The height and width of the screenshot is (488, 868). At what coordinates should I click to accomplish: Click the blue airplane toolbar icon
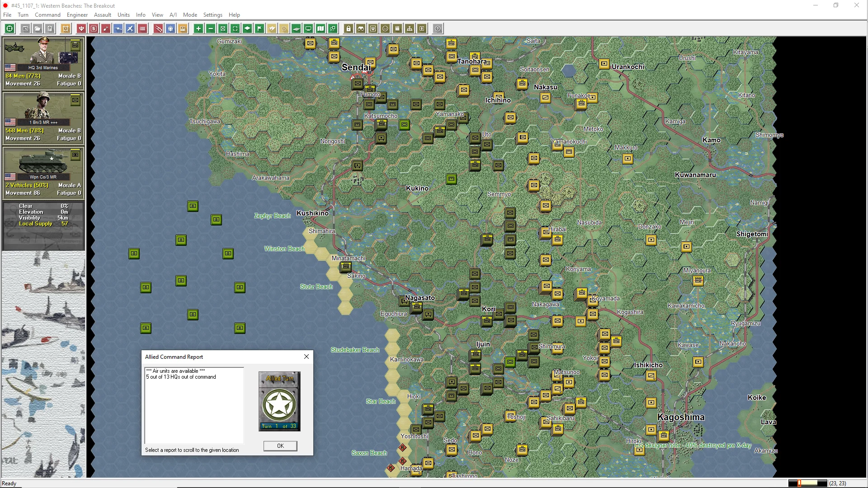click(130, 28)
